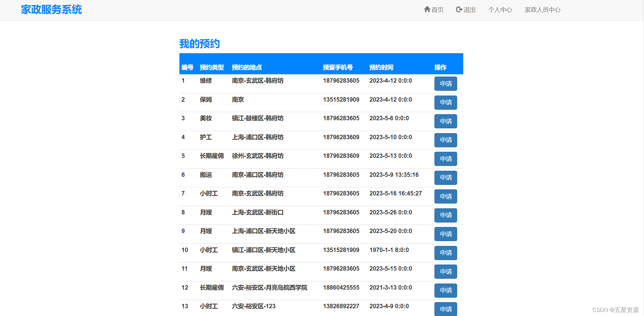Click the 预约时间 column header
Viewport: 644px width, 316px height.
pos(382,67)
